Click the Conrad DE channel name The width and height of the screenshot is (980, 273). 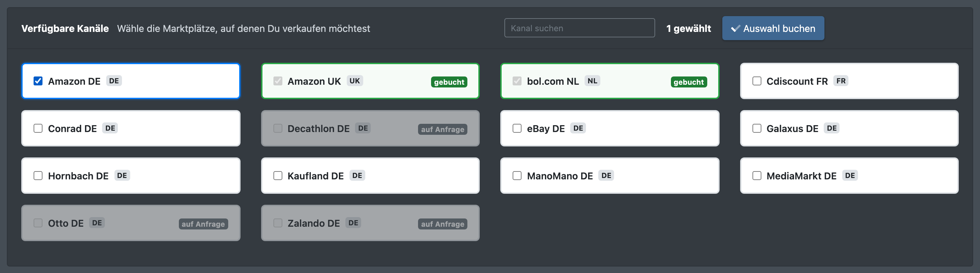[x=72, y=129]
